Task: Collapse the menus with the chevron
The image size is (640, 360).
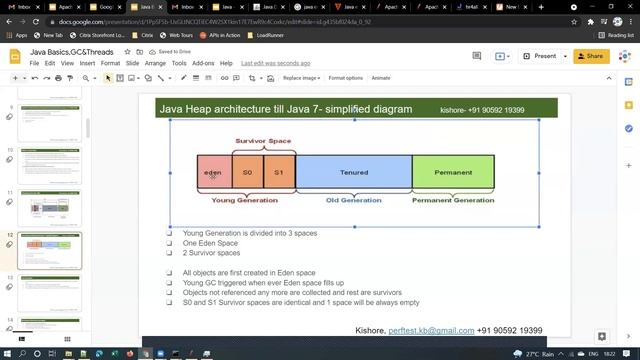Action: pyautogui.click(x=609, y=78)
